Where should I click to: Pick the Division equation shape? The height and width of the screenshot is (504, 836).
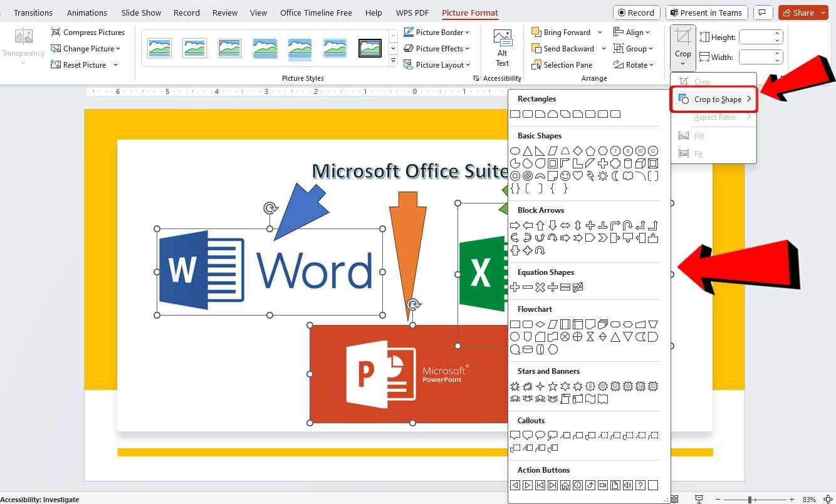(553, 287)
